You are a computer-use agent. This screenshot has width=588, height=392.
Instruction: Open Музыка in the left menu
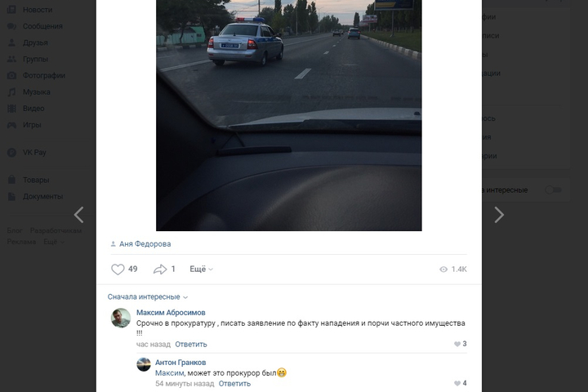pyautogui.click(x=37, y=92)
